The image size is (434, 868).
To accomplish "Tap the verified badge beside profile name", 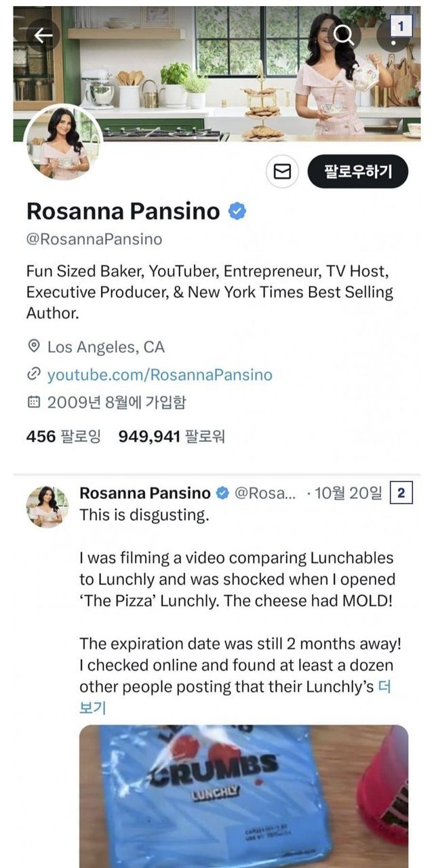I will tap(237, 212).
